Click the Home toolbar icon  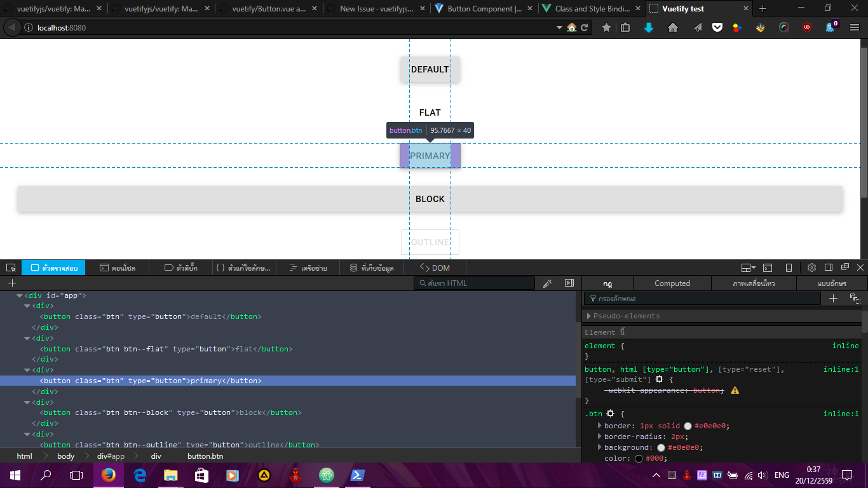coord(673,27)
